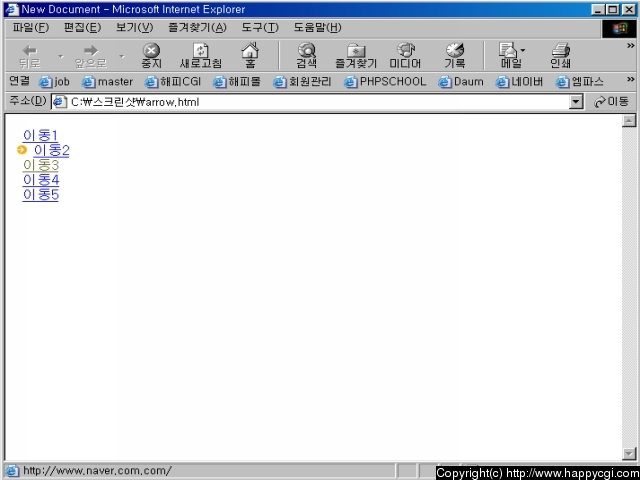Open the Daum links bar shortcut
This screenshot has width=640, height=480.
click(461, 82)
